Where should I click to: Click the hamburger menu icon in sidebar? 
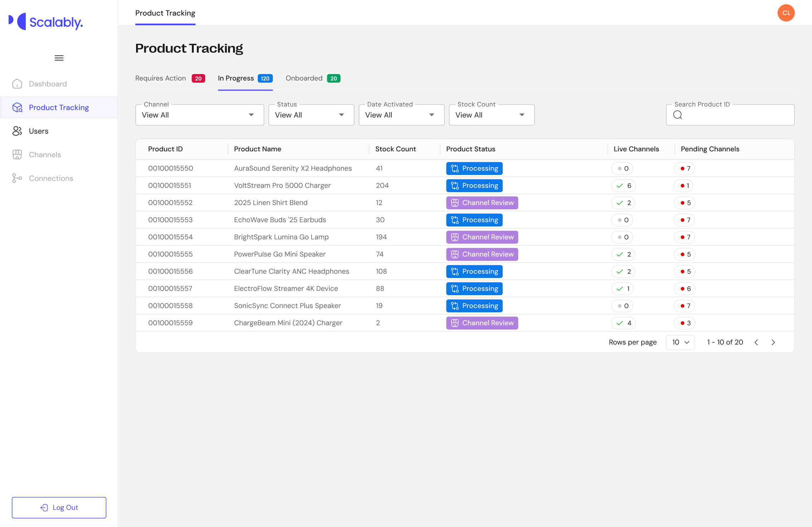pyautogui.click(x=59, y=58)
